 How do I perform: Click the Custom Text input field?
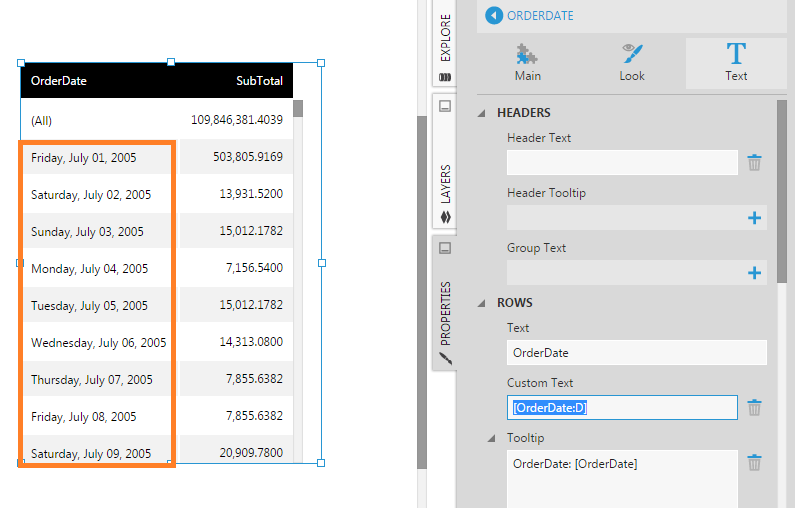click(x=622, y=407)
